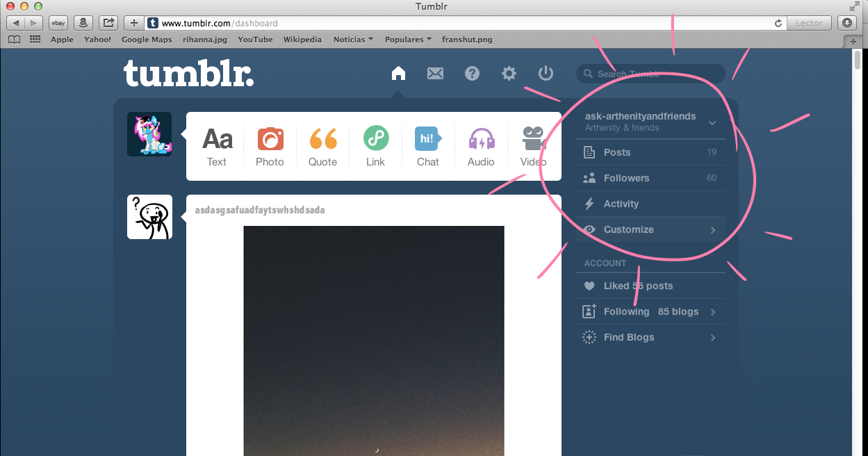Open the help question mark icon
Viewport: 868px width, 456px height.
[x=473, y=73]
